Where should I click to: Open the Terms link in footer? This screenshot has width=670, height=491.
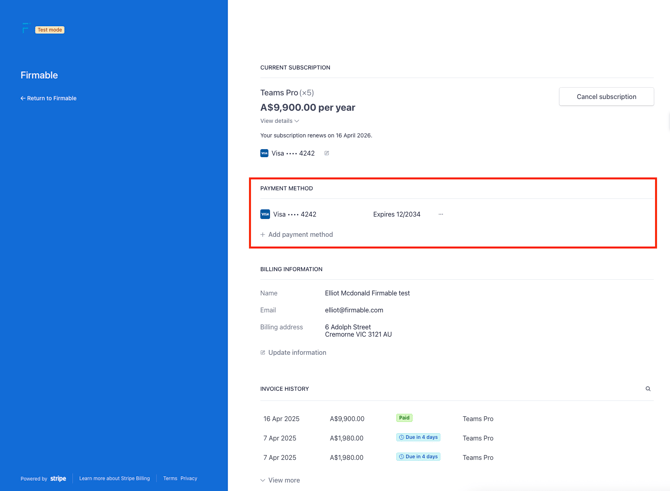(170, 478)
